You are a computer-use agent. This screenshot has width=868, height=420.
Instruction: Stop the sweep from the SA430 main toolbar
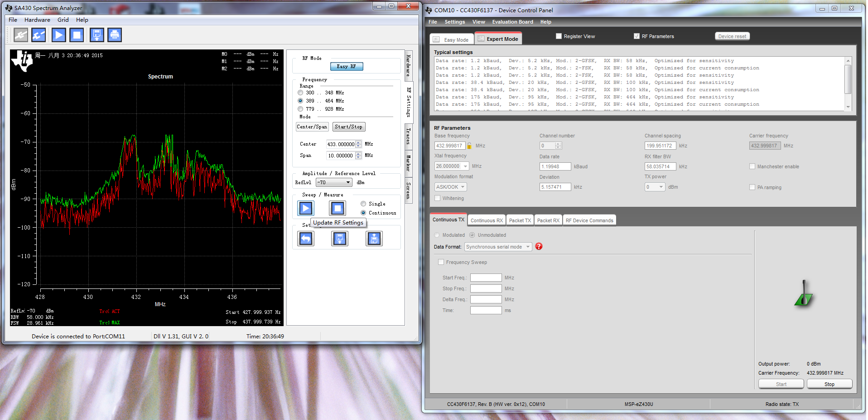(77, 35)
